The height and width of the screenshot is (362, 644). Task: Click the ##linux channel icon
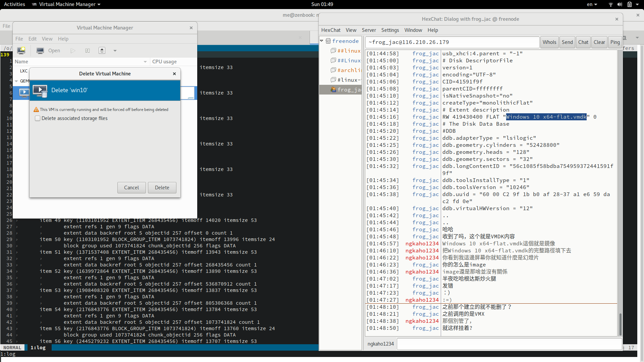click(x=333, y=51)
